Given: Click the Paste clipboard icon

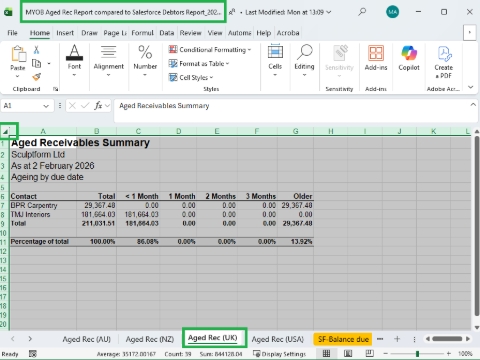Looking at the screenshot, I should [18, 54].
